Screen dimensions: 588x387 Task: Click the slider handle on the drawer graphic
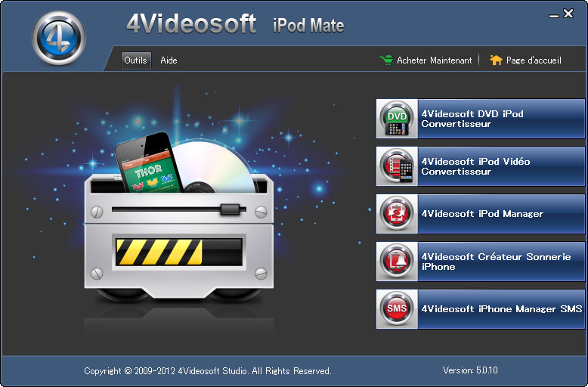click(x=230, y=208)
